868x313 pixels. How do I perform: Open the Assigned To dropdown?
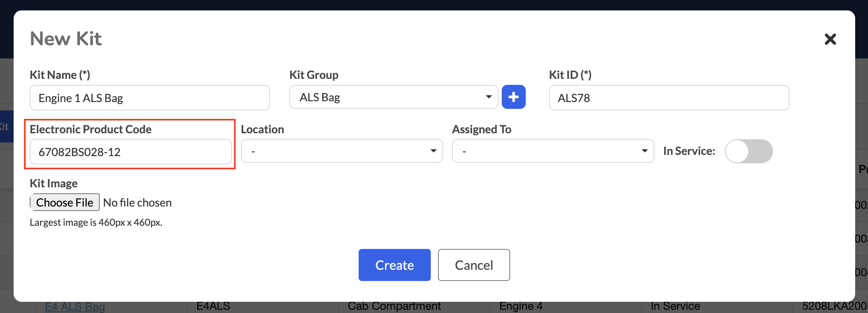tap(553, 151)
